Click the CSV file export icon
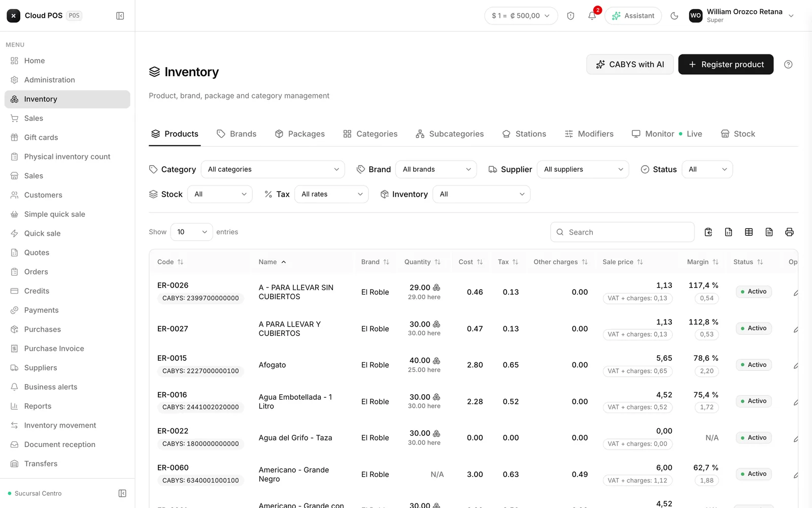Image resolution: width=812 pixels, height=508 pixels. (x=728, y=232)
